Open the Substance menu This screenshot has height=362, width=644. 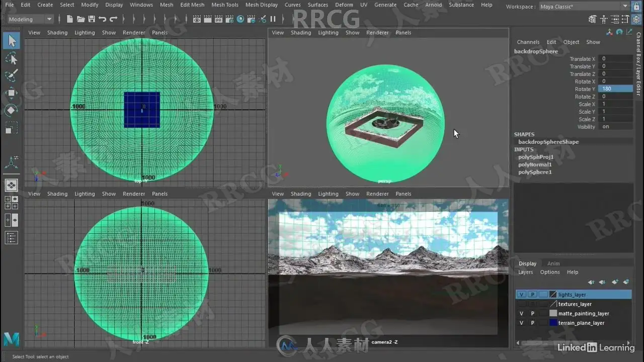coord(461,5)
